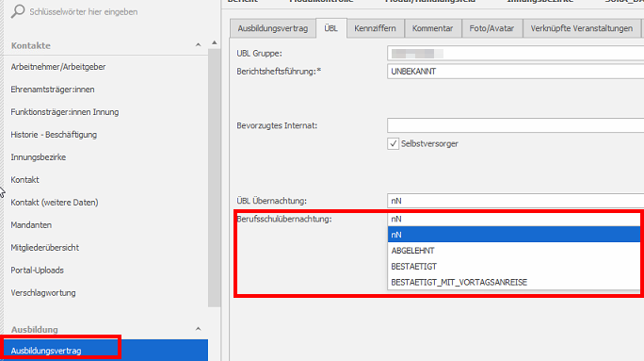Click the sidebar scroll-up arrow

coord(214,42)
